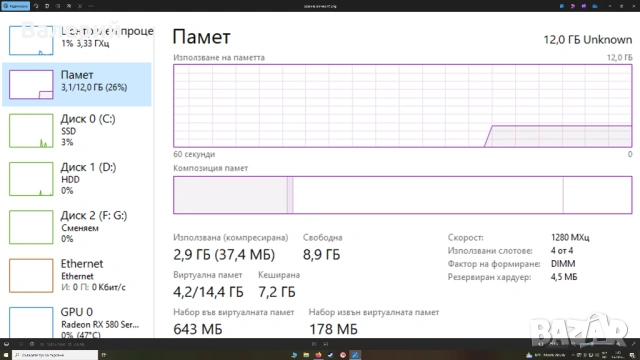Image resolution: width=640 pixels, height=360 pixels.
Task: Click the info icon beside the heart
Action: 32,344
